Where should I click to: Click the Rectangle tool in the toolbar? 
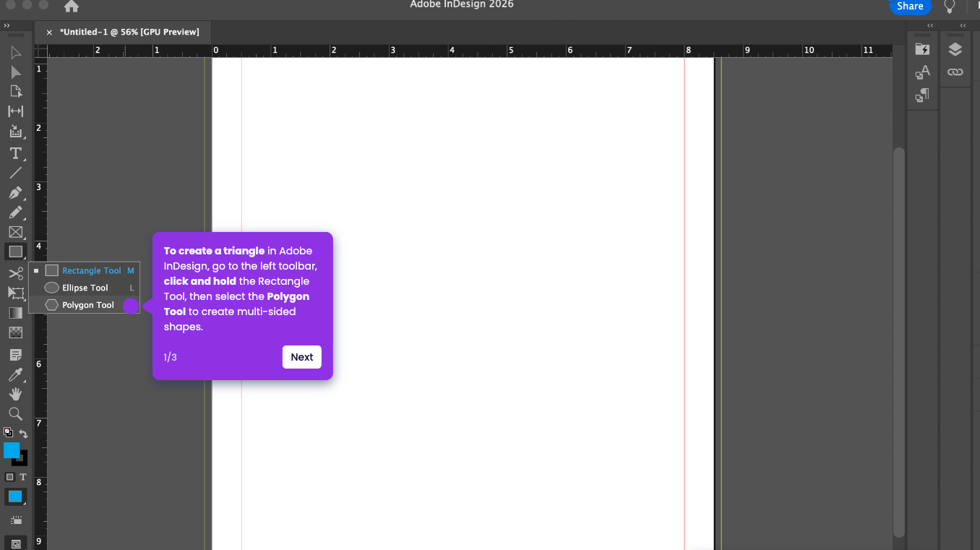point(16,252)
